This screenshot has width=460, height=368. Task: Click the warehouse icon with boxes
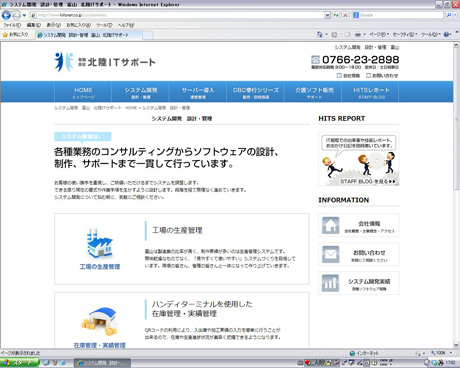click(99, 321)
